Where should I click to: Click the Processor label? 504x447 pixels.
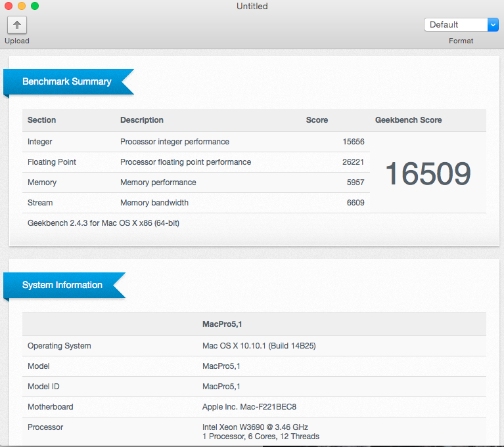pyautogui.click(x=45, y=427)
